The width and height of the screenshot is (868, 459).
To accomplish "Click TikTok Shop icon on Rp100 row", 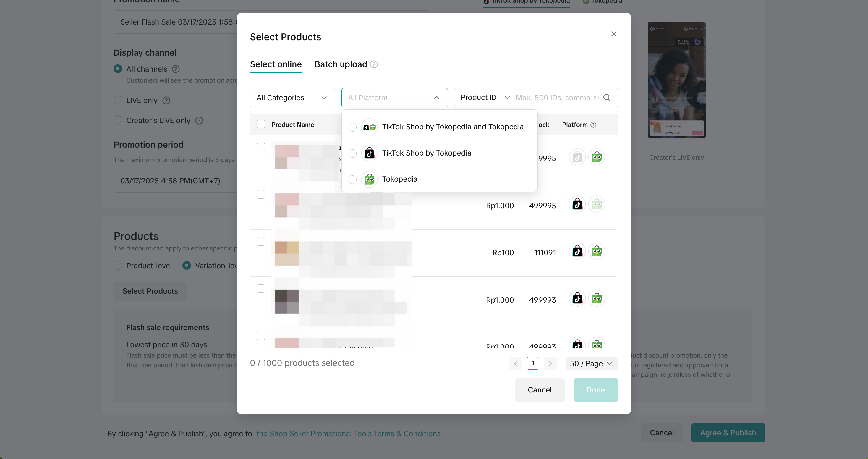I will [x=577, y=251].
